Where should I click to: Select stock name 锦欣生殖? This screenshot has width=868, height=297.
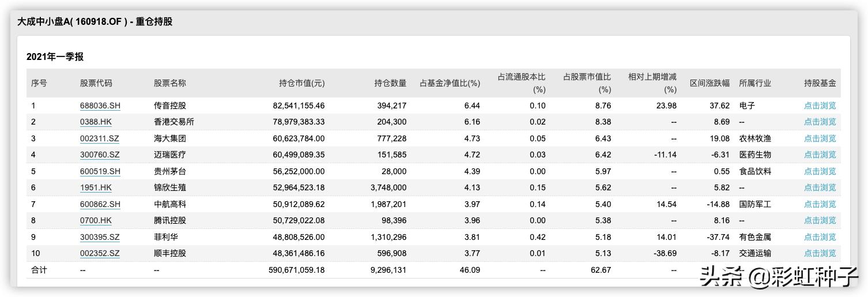pyautogui.click(x=169, y=187)
